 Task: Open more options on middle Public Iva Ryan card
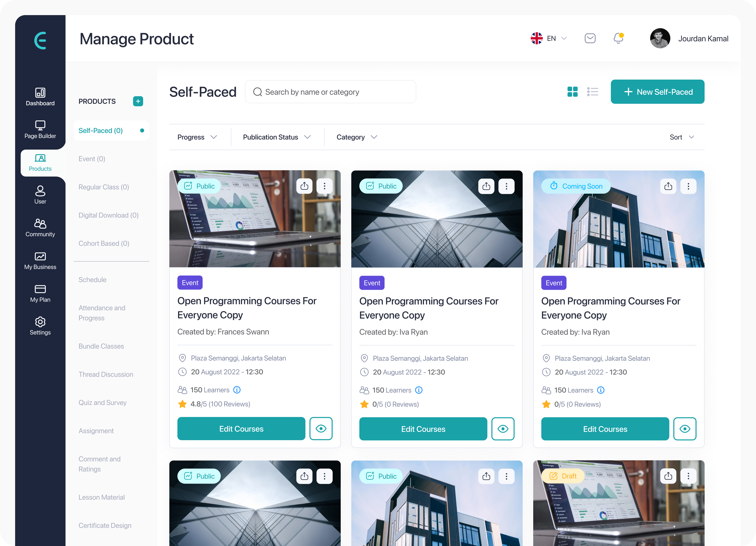coord(506,186)
